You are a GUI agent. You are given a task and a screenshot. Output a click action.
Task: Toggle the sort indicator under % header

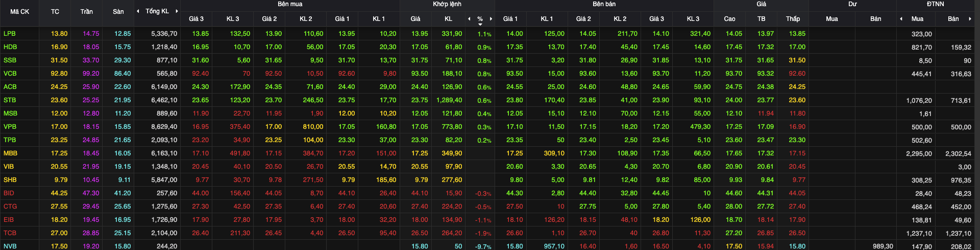480,25
